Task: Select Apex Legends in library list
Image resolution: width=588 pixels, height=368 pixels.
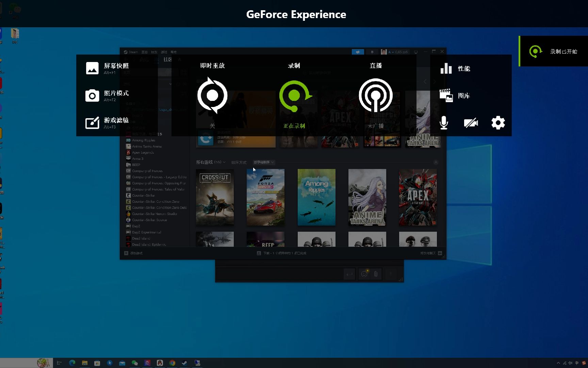Action: (x=143, y=153)
